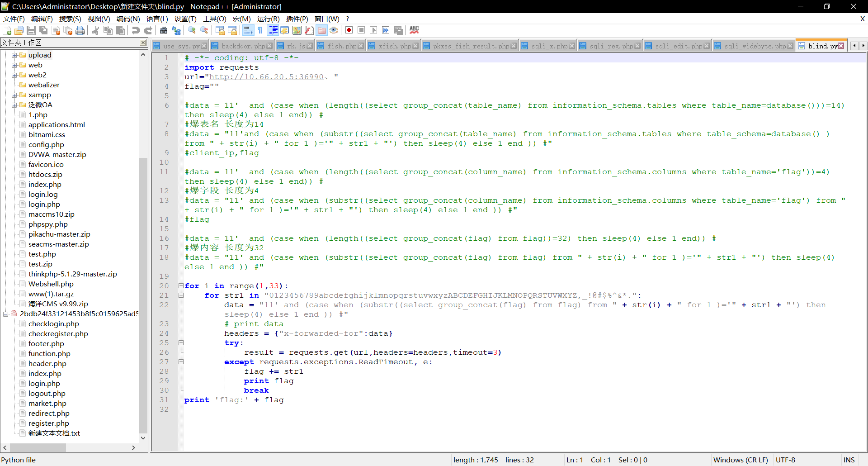868x466 pixels.
Task: Open Find with the binoculars icon
Action: point(164,30)
